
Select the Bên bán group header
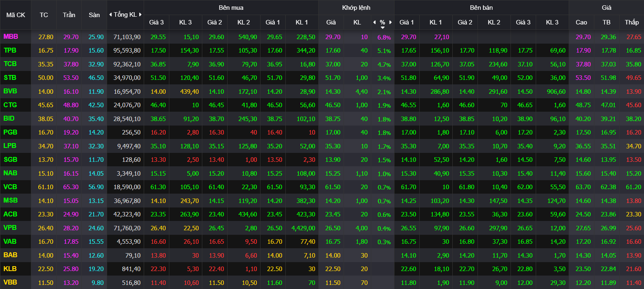(x=481, y=8)
